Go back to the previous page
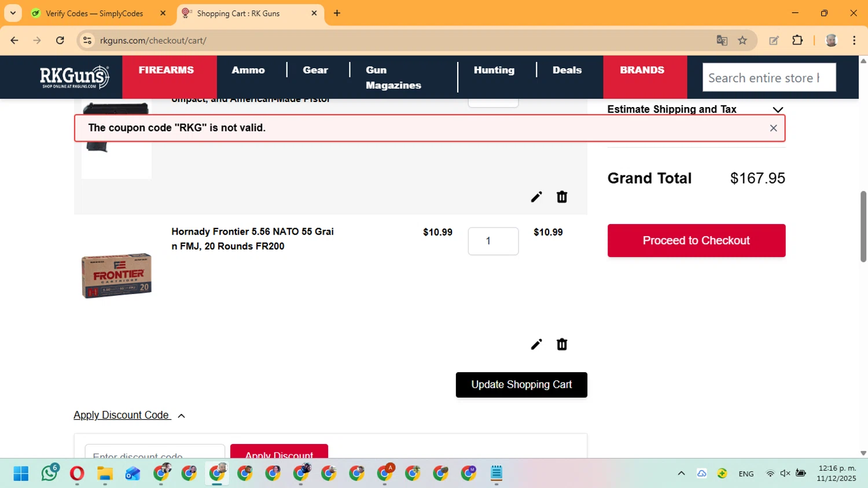 click(14, 41)
